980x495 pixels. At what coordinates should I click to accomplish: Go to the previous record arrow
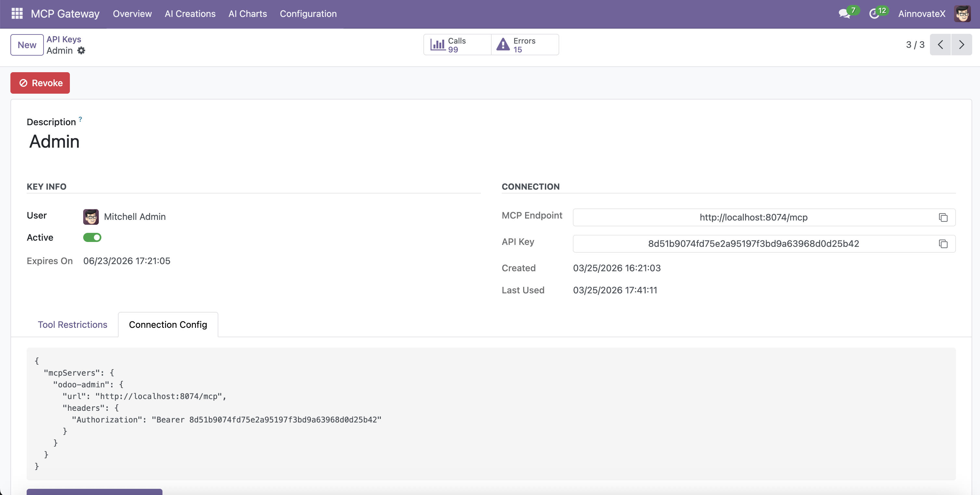point(940,45)
